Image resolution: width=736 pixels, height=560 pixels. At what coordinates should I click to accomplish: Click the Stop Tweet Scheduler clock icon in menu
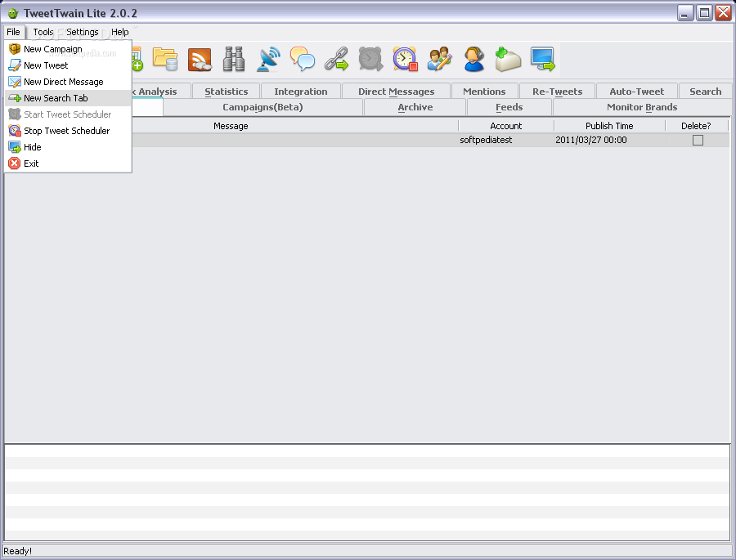tap(15, 131)
